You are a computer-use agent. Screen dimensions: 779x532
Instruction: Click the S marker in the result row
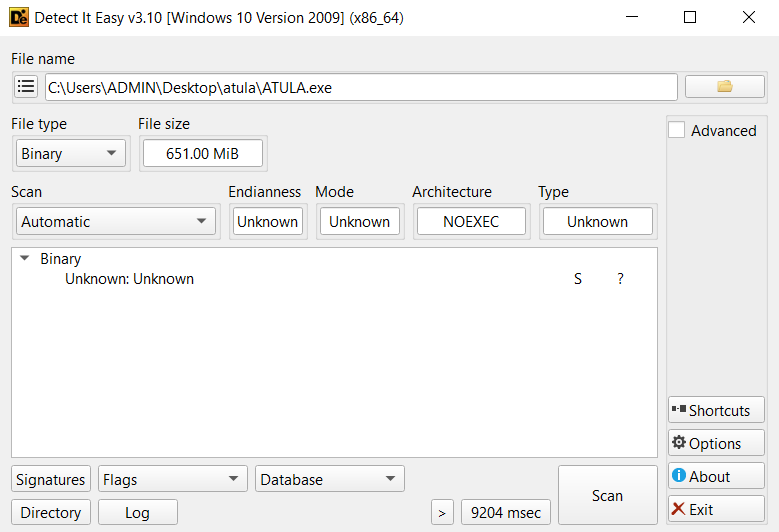tap(578, 279)
